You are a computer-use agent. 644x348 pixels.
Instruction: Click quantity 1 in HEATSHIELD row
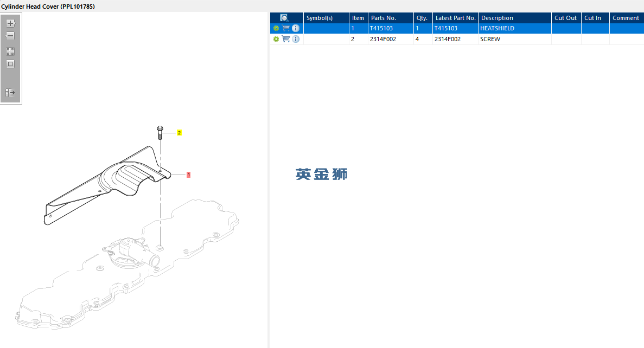click(x=423, y=28)
